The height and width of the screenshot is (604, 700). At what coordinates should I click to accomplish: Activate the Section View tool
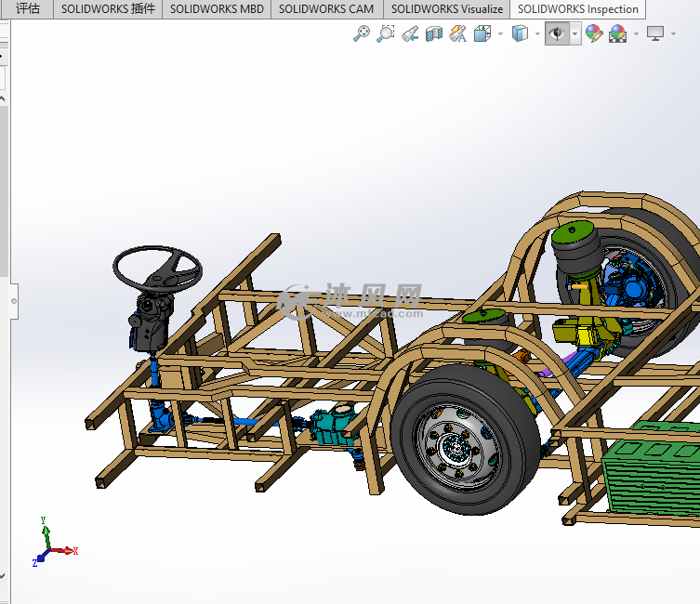(x=433, y=34)
